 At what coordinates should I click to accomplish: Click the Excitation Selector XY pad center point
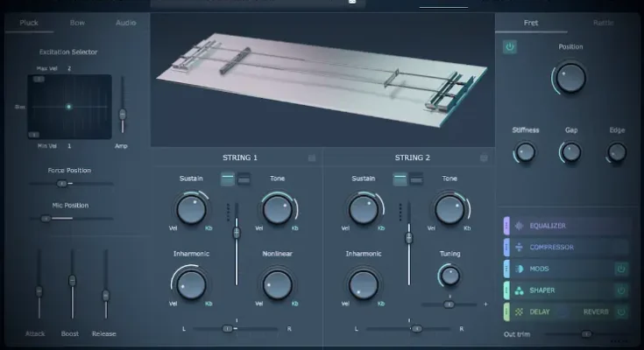[69, 107]
